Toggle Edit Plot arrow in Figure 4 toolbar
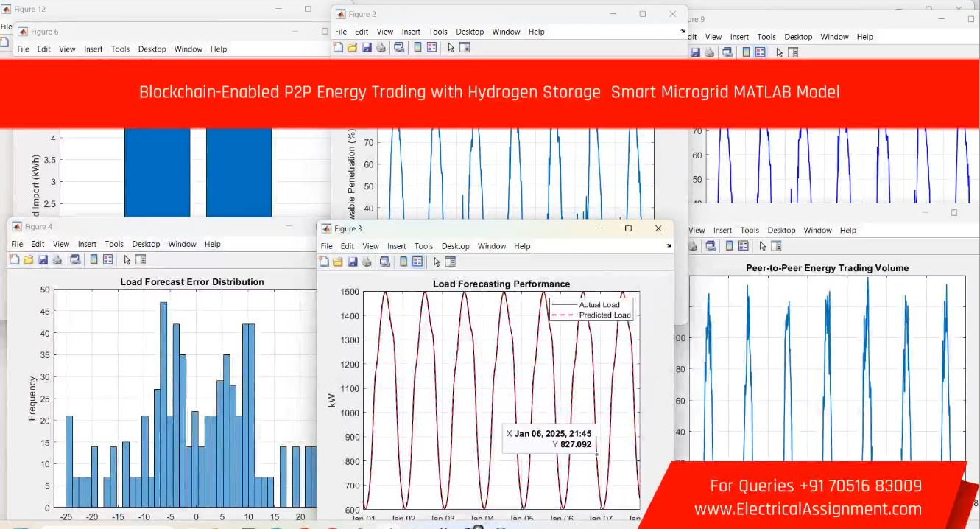This screenshot has height=529, width=980. click(x=127, y=259)
